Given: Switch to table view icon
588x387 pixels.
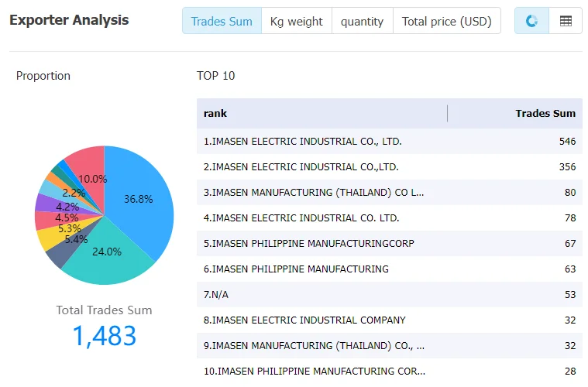Looking at the screenshot, I should 566,21.
